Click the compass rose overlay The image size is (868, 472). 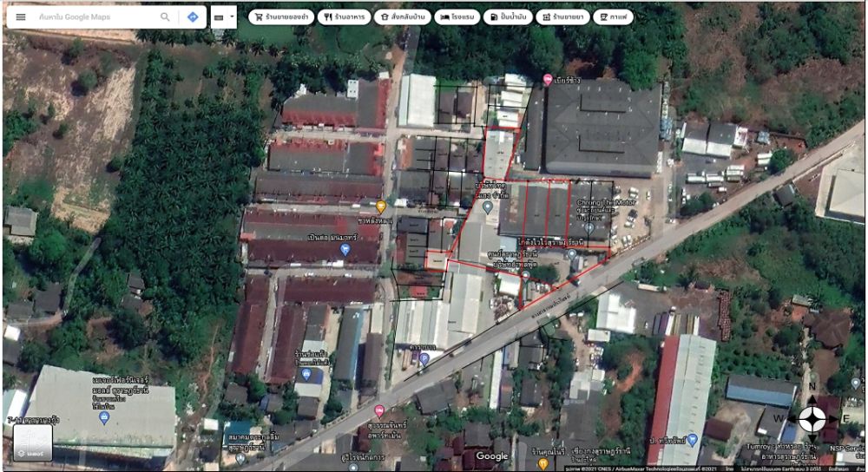pos(812,418)
